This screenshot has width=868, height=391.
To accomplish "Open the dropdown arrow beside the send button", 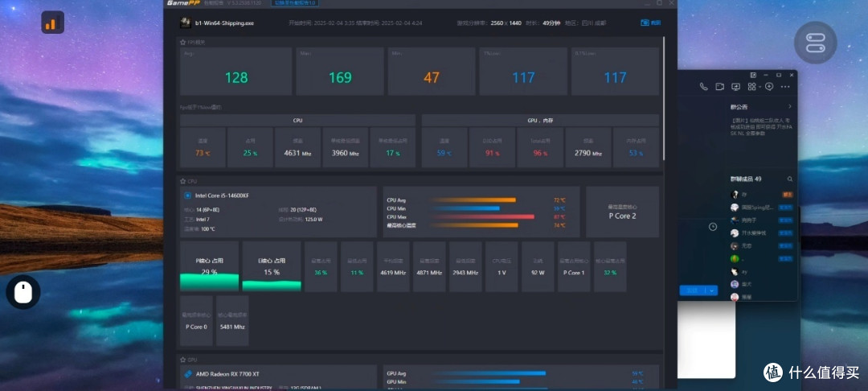I will pyautogui.click(x=711, y=290).
